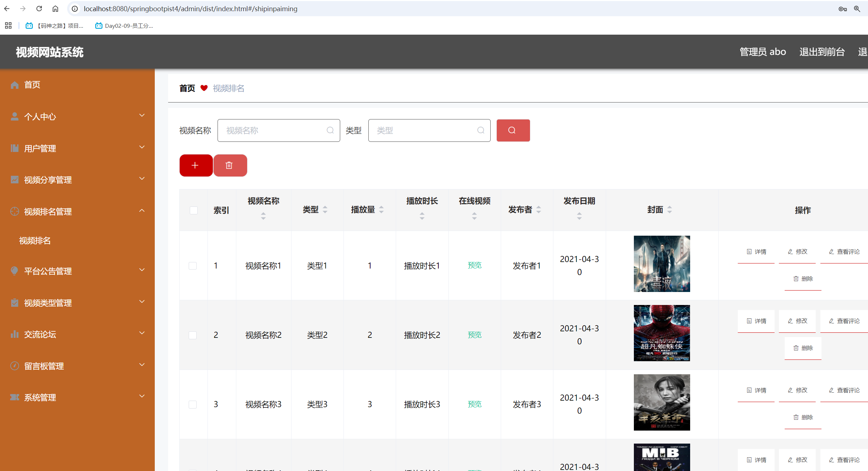868x471 pixels.
Task: Click sort arrows on 发布者 column
Action: [x=539, y=210]
